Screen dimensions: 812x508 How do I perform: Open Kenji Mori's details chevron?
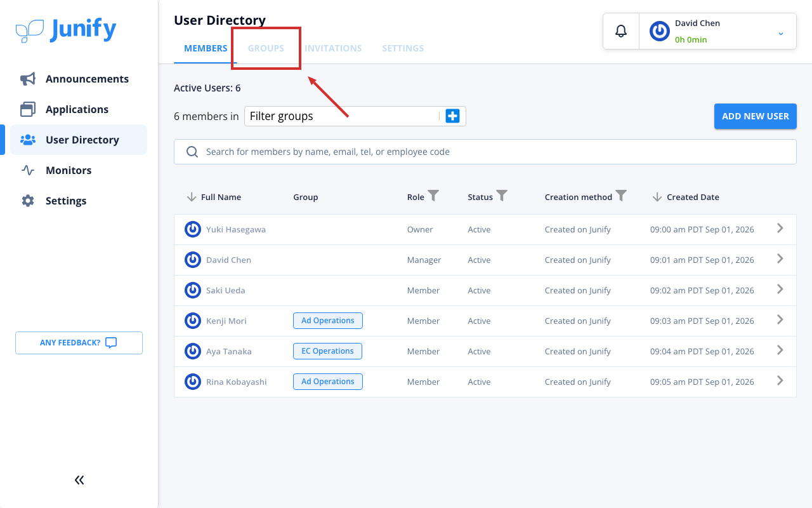[x=780, y=320]
